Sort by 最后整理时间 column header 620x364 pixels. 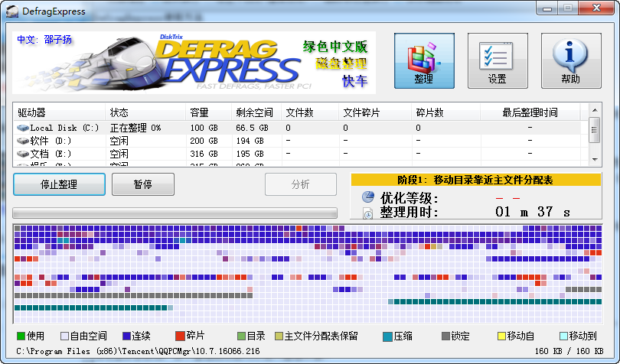[x=530, y=112]
